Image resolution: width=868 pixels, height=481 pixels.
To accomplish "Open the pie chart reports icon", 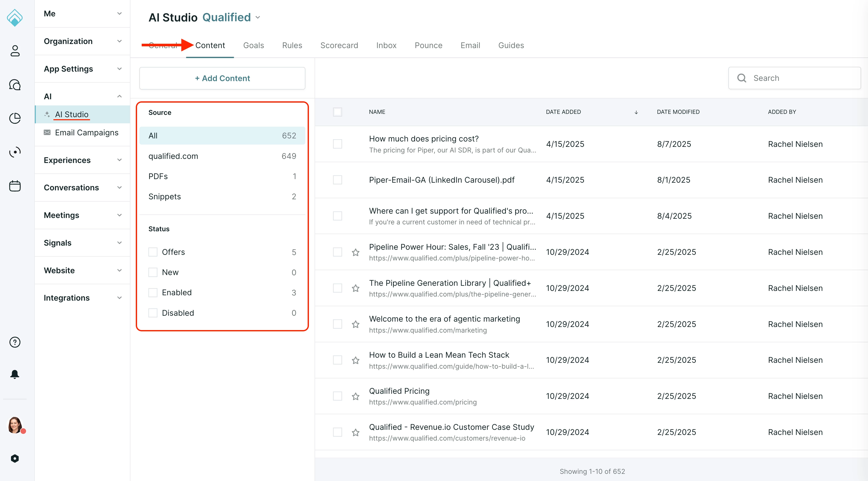I will [15, 118].
